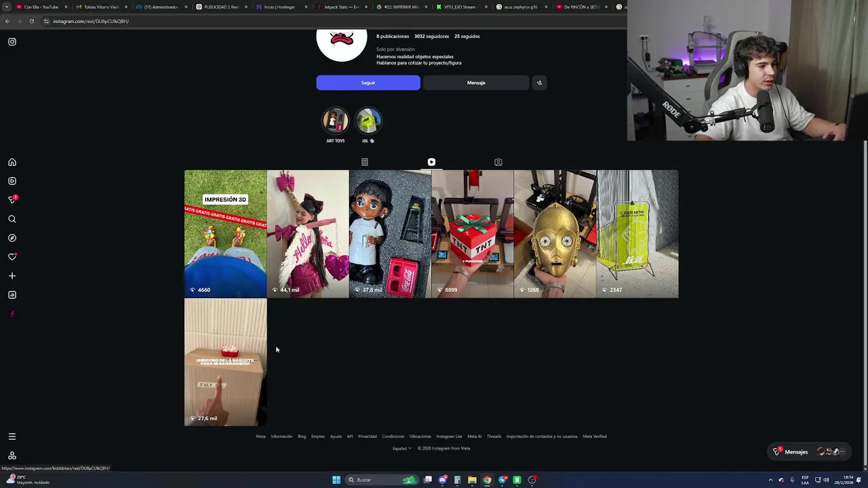This screenshot has height=488, width=868.
Task: Click the browser back arrow
Action: coord(7,21)
